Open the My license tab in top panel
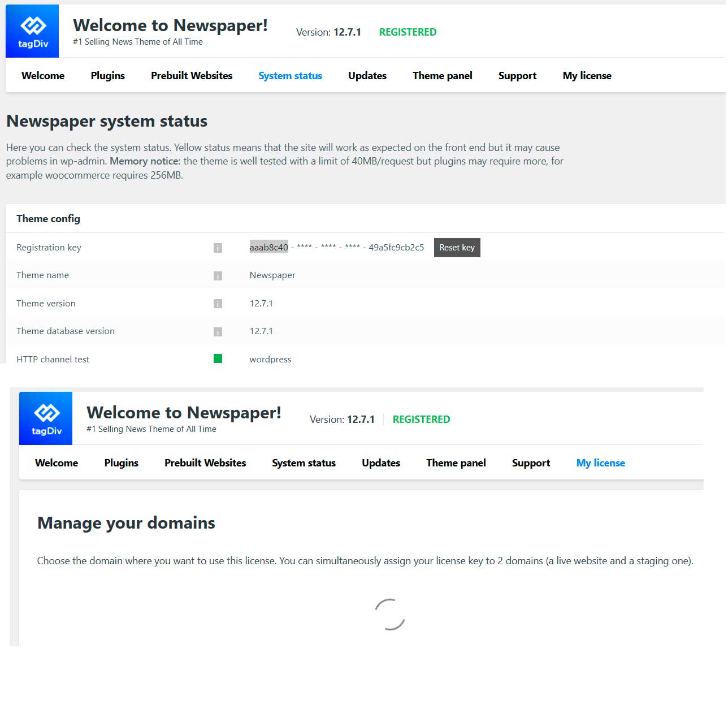The height and width of the screenshot is (705, 728). point(587,76)
